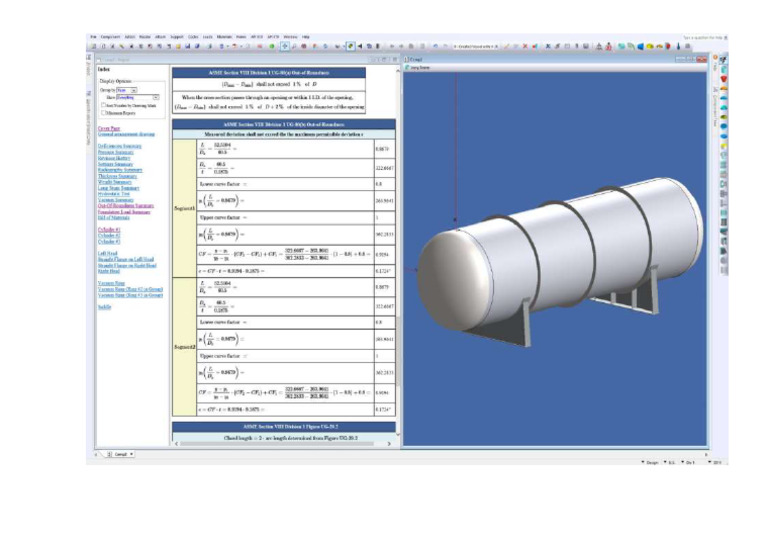Click the orange Help icon on right panel
Viewport: 768px width, 543px height.
715,58
